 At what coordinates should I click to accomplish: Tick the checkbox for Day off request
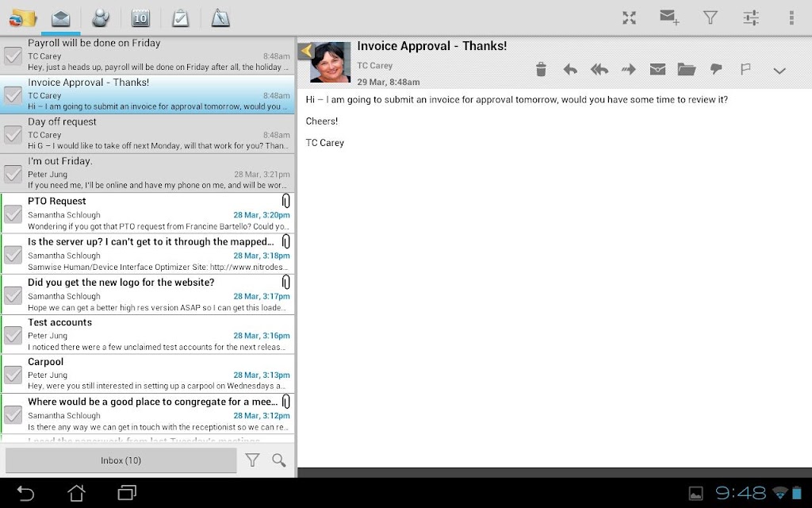point(13,134)
